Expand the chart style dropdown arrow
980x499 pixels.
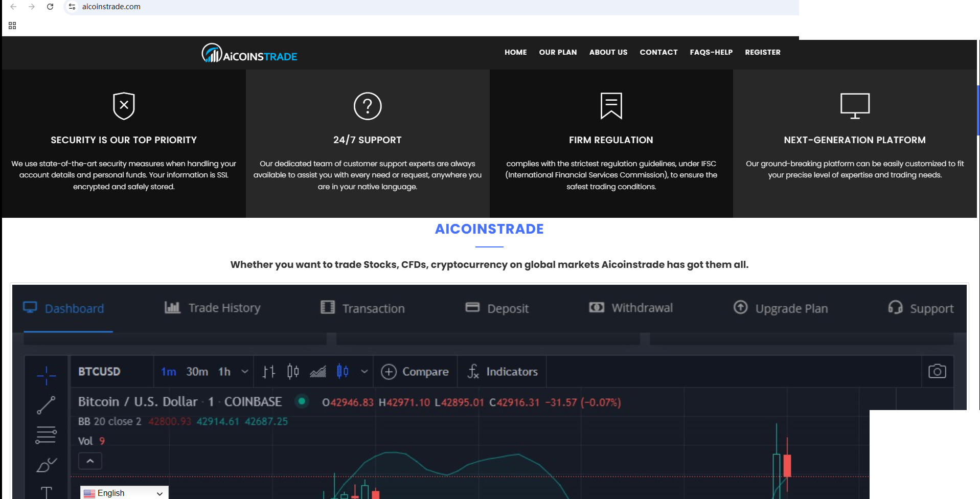point(364,372)
